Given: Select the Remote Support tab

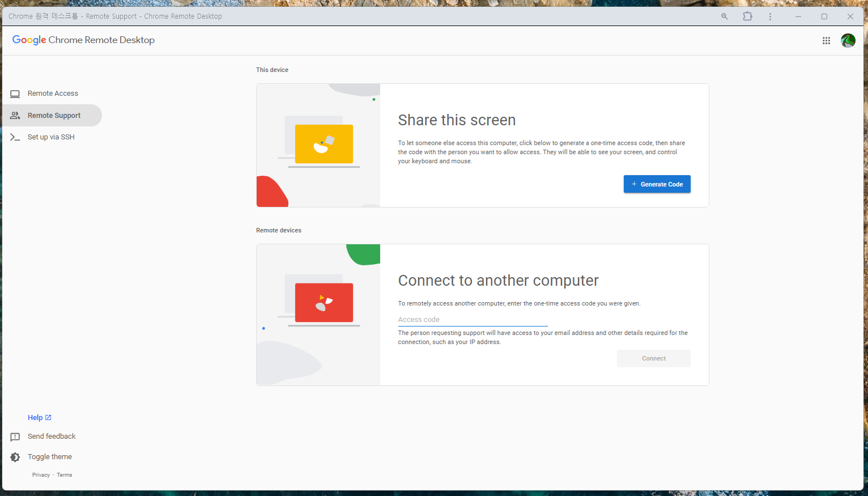Looking at the screenshot, I should click(52, 116).
